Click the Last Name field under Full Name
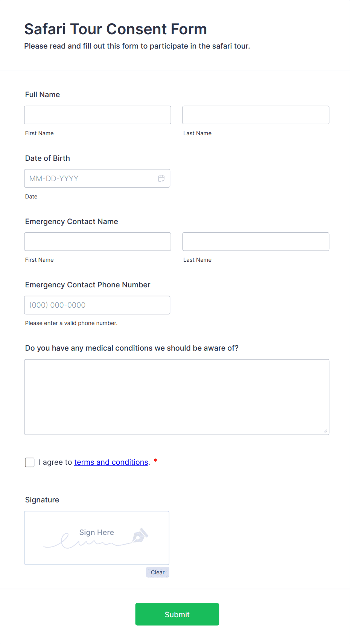The image size is (350, 644). pyautogui.click(x=256, y=115)
